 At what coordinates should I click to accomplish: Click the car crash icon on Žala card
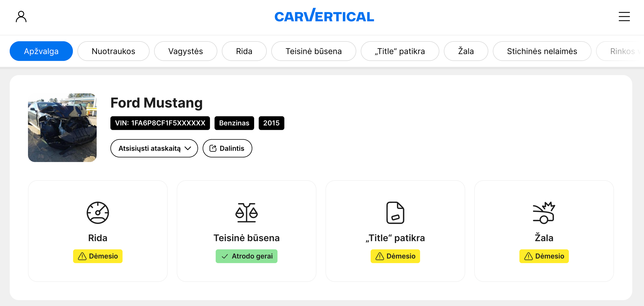tap(544, 213)
